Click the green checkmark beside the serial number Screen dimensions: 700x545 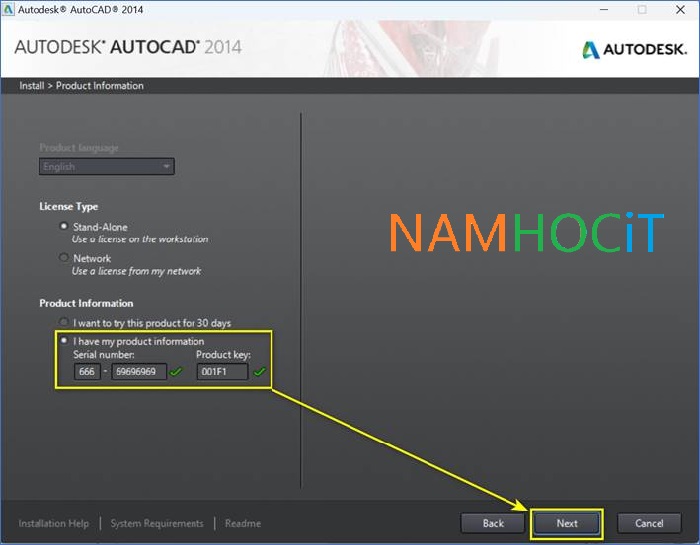click(x=176, y=373)
